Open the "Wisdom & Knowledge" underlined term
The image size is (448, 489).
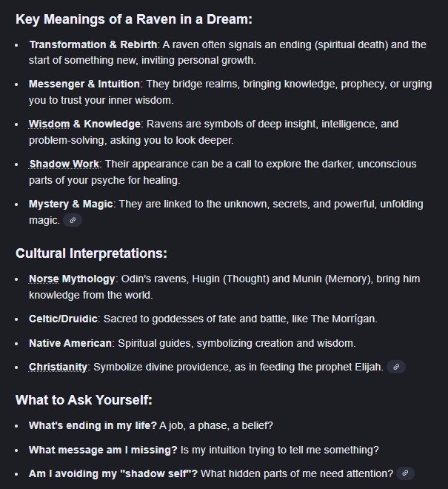click(84, 124)
